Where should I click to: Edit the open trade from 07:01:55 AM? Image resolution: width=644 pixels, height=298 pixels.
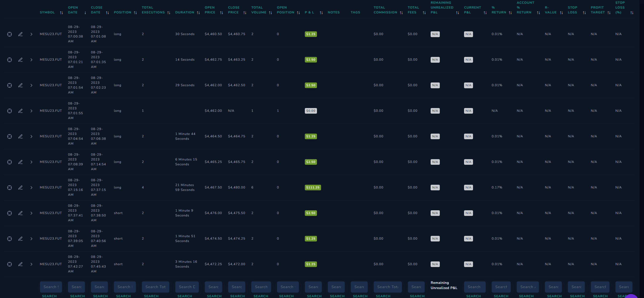[21, 111]
